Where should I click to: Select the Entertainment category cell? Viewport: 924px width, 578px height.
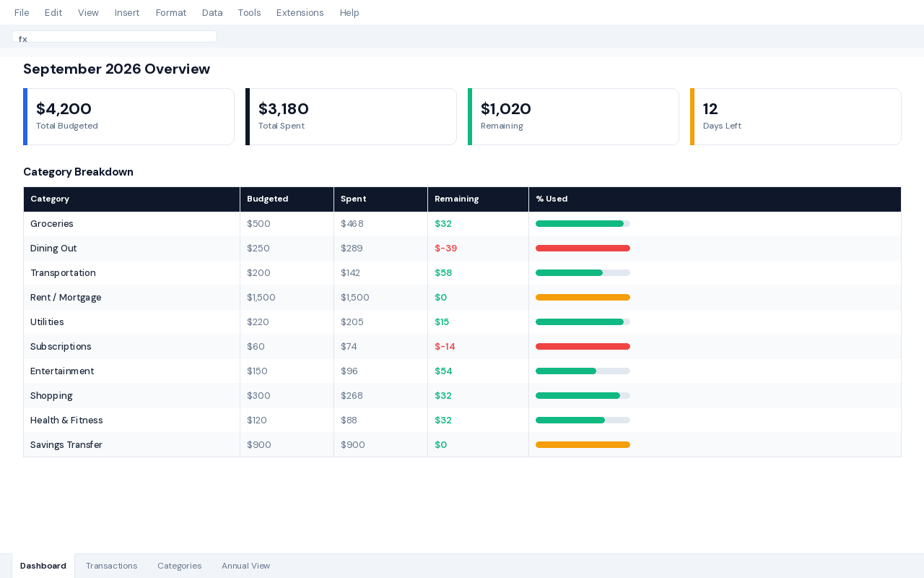131,371
